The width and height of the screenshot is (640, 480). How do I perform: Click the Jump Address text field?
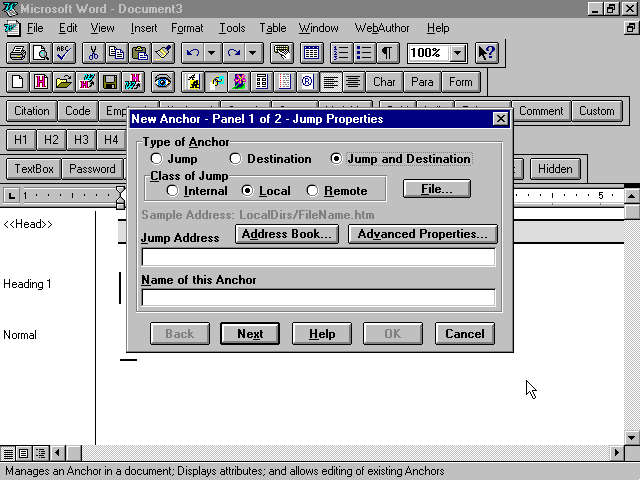click(318, 257)
